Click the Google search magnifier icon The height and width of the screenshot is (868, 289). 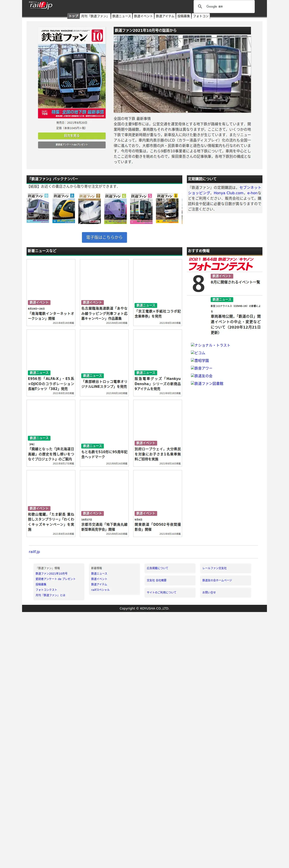[x=200, y=6]
